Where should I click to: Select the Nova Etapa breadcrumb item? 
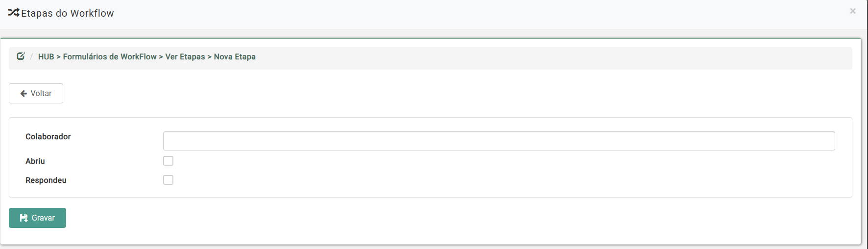235,57
